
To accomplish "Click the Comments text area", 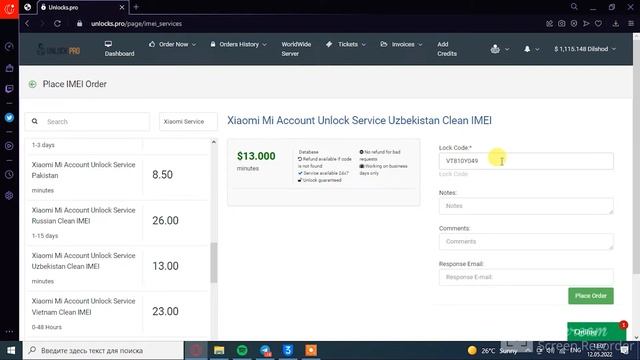I will (x=526, y=242).
